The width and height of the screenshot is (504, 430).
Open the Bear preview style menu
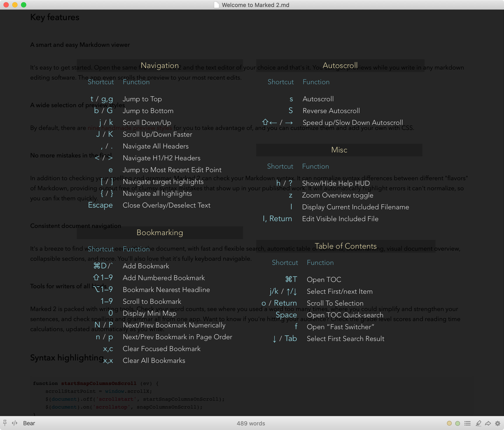29,423
